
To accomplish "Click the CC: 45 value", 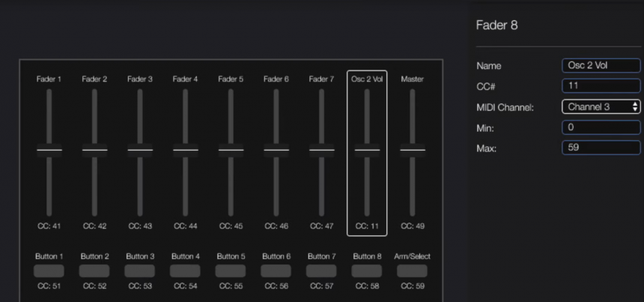I will point(231,226).
